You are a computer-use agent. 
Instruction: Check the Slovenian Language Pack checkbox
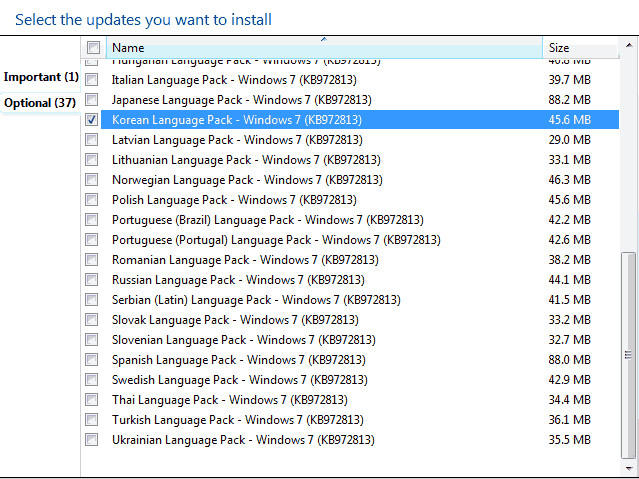[x=92, y=339]
